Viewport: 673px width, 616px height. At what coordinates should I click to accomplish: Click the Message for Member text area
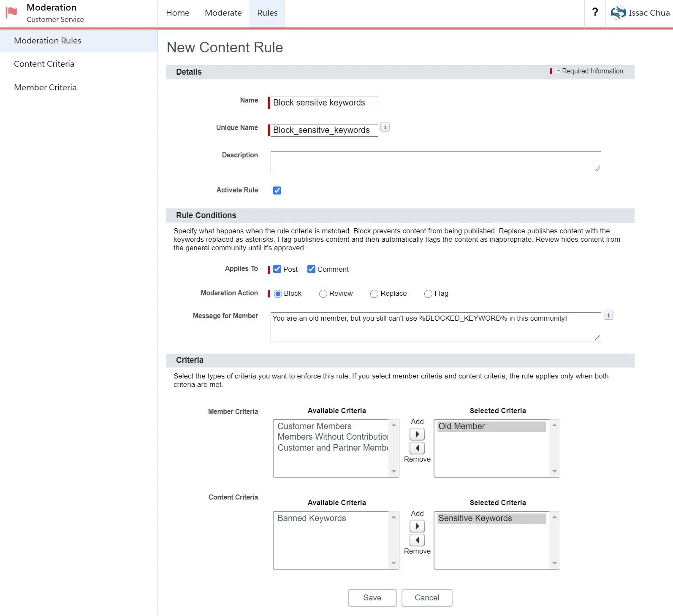[x=436, y=327]
